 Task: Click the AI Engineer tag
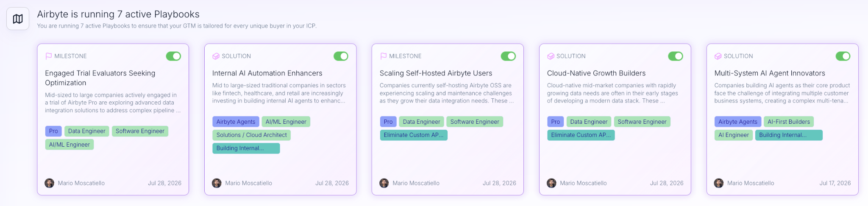click(x=734, y=135)
